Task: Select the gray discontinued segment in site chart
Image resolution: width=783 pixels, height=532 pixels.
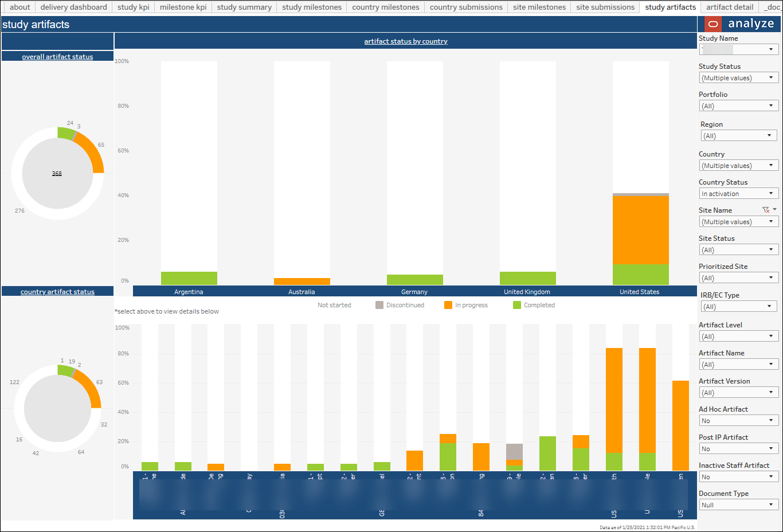Action: (x=514, y=452)
